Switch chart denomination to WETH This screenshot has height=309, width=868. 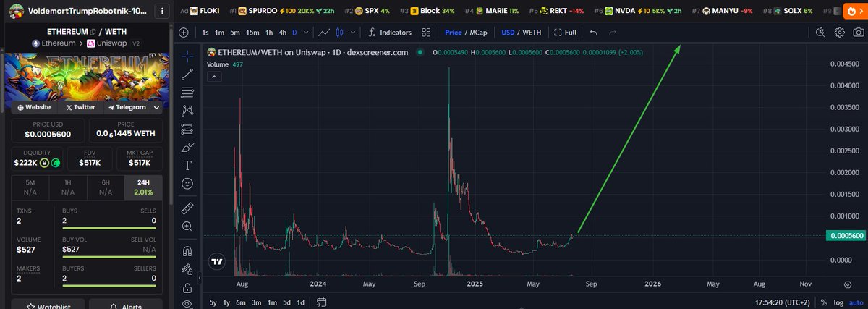tap(532, 33)
